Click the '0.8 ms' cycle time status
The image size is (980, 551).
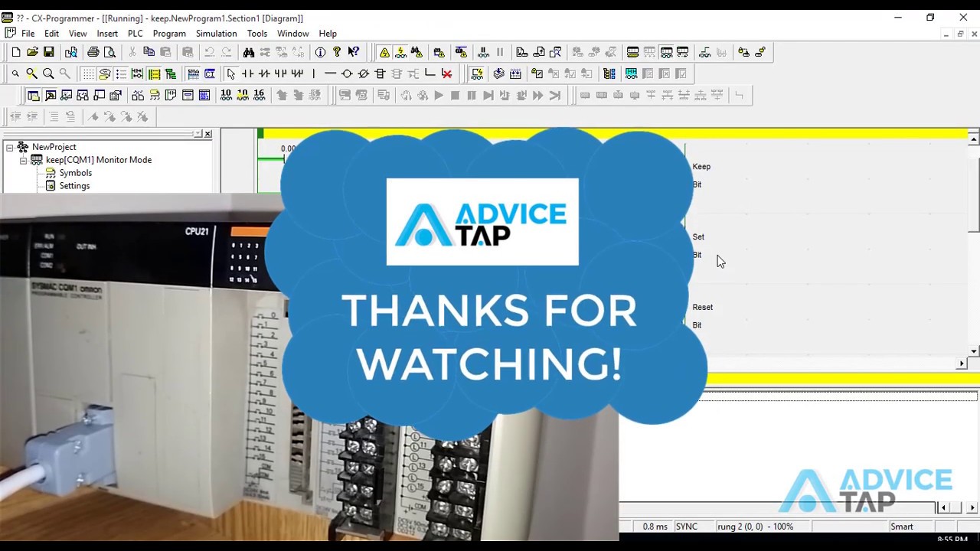[655, 527]
